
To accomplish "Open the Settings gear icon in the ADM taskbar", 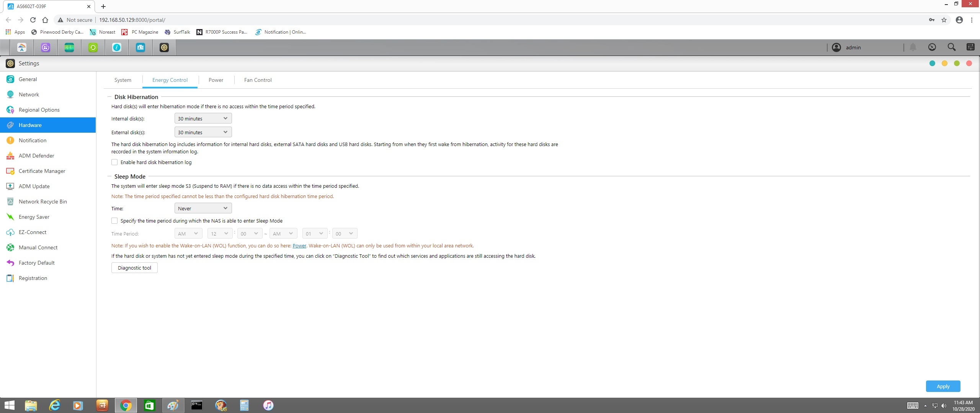I will (x=164, y=47).
